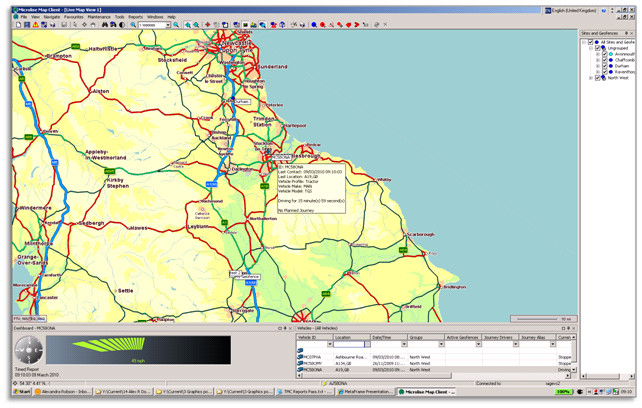Click the new blank document toolbar icon
The height and width of the screenshot is (408, 642).
pos(17,25)
